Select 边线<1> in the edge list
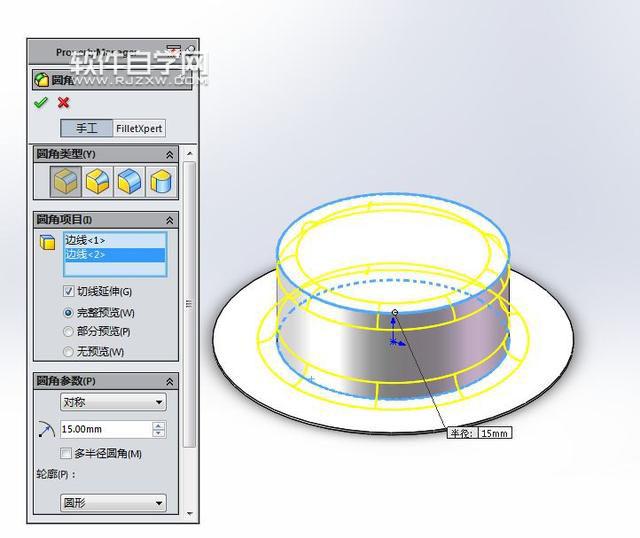The width and height of the screenshot is (640, 538). pos(115,240)
